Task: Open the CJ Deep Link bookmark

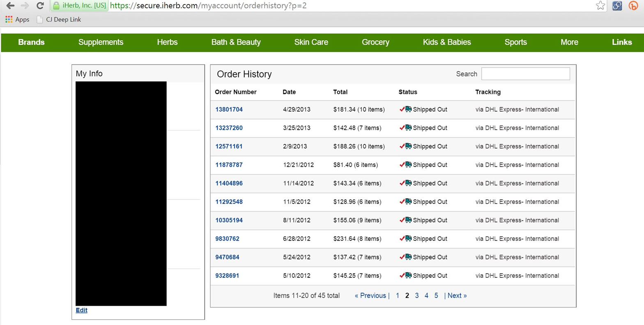Action: coord(59,19)
